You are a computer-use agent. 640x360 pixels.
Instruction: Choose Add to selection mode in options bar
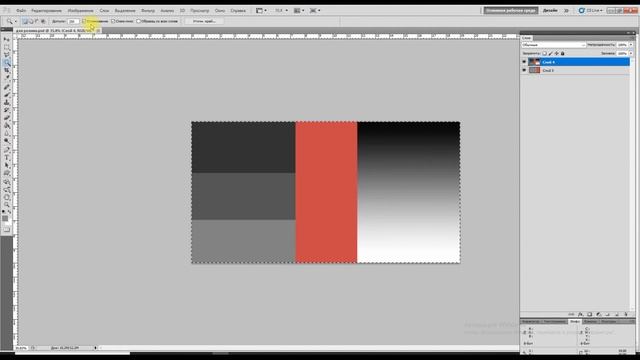[x=31, y=21]
